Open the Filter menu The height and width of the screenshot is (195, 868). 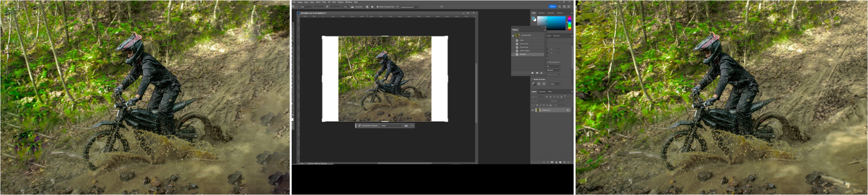324,2
